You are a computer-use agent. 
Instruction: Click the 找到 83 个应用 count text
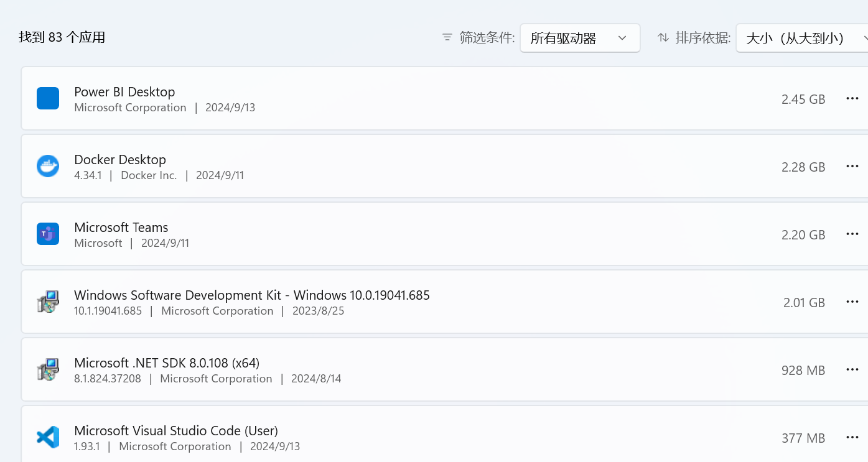click(62, 37)
